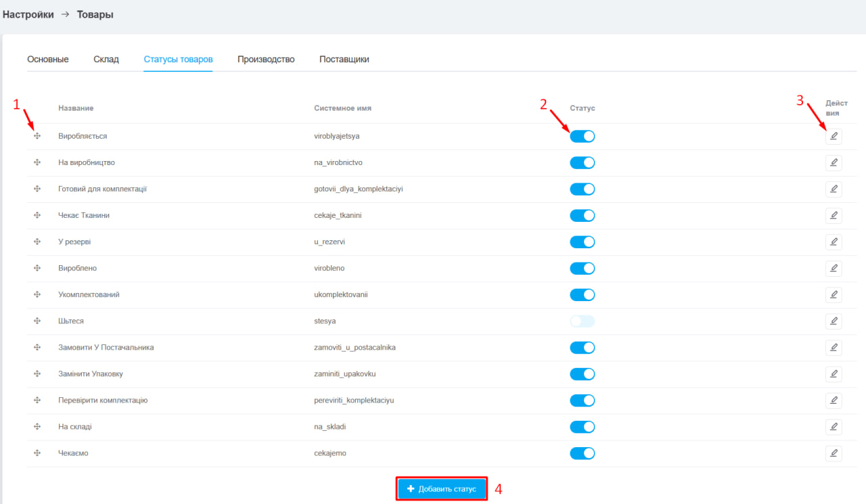Enable the Шьтеся status toggle
Viewport: 866px width, 504px height.
583,321
